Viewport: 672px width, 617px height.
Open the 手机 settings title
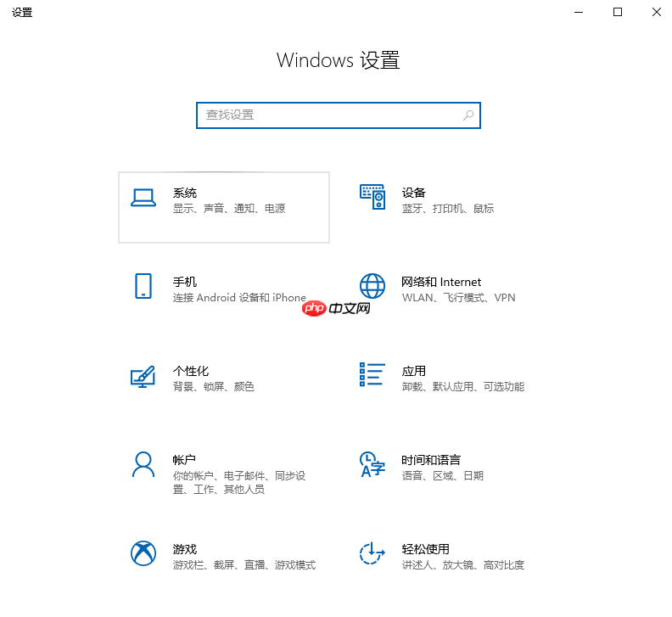(x=185, y=282)
